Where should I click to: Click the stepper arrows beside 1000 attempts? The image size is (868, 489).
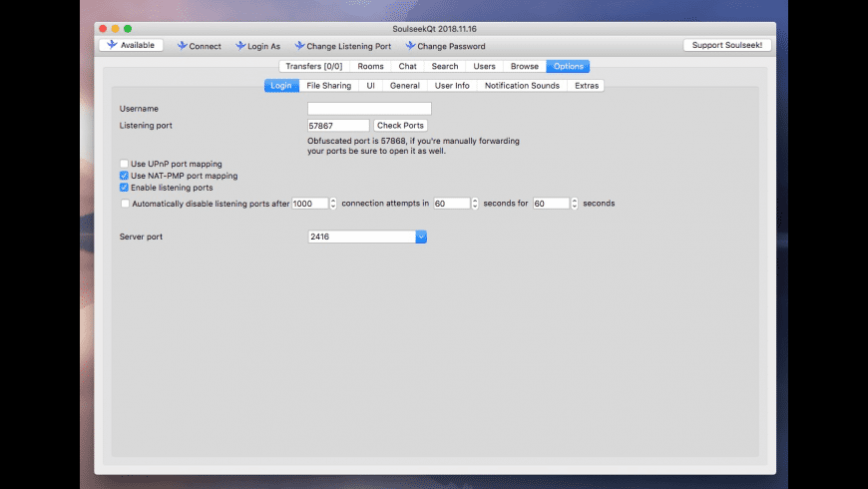point(333,204)
